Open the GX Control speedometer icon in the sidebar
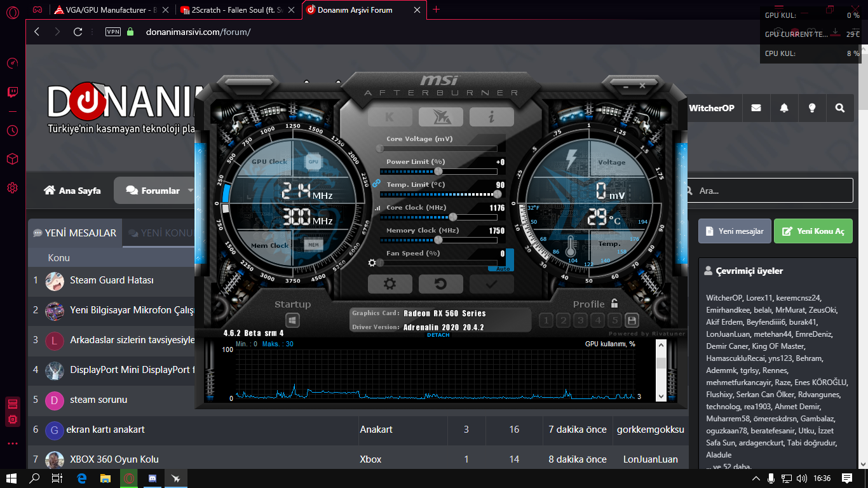 [x=12, y=63]
